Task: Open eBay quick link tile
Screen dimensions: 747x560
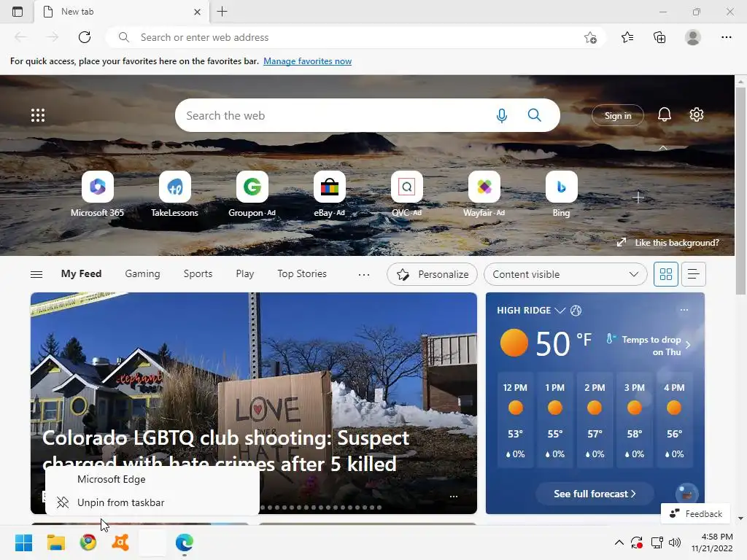Action: pyautogui.click(x=329, y=194)
